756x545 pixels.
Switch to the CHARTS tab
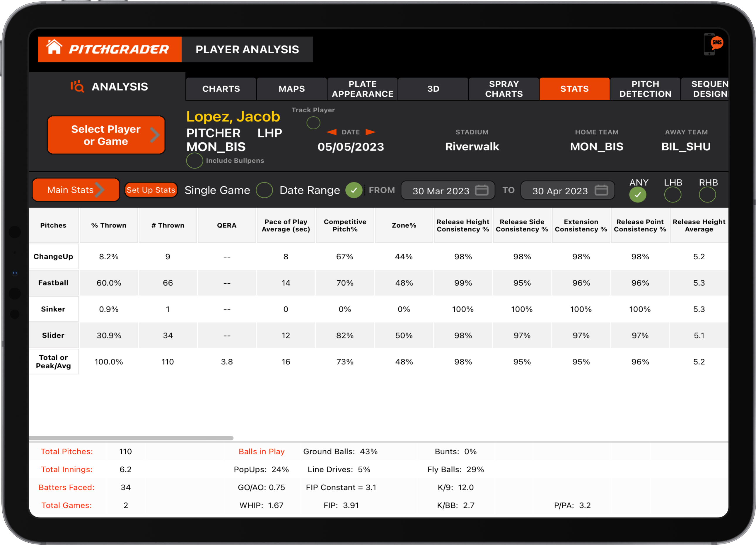tap(221, 89)
